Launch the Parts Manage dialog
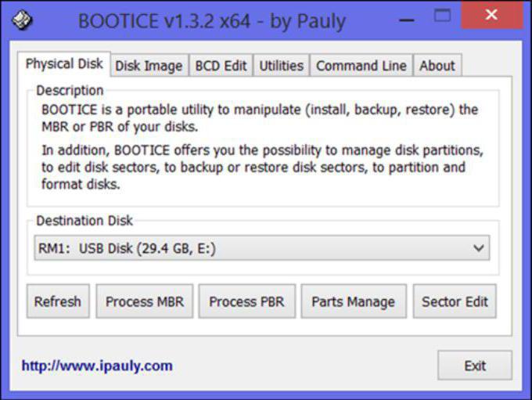Viewport: 532px width, 400px height. [x=354, y=301]
